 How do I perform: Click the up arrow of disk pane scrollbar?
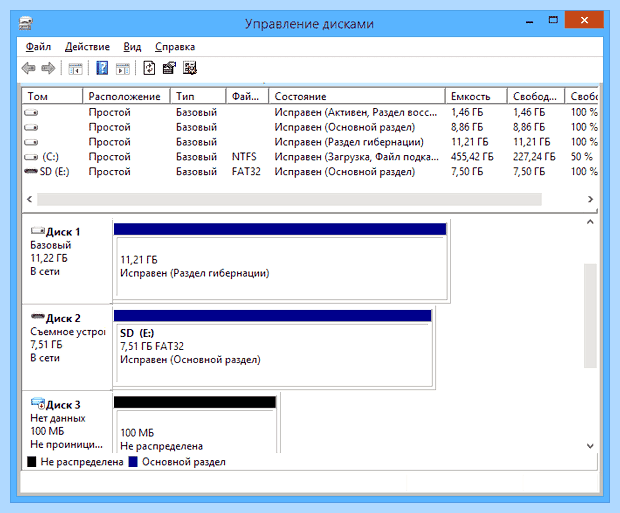click(x=590, y=222)
